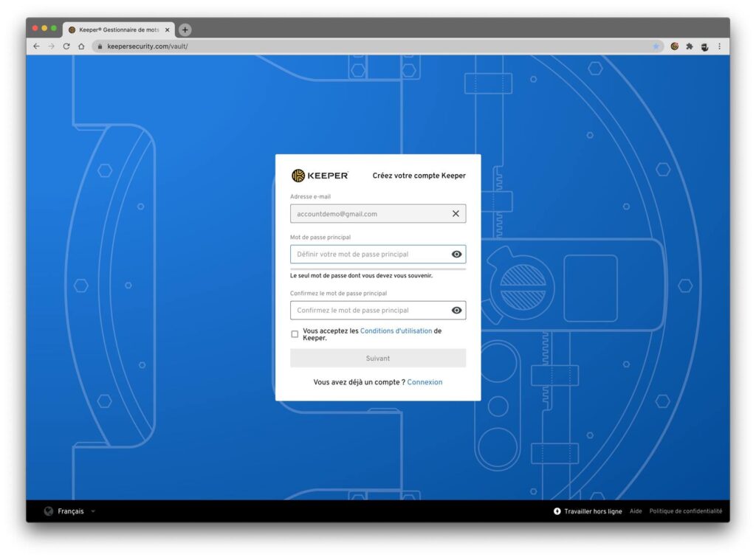Click the Suivant button
This screenshot has height=557, width=756.
coord(378,358)
